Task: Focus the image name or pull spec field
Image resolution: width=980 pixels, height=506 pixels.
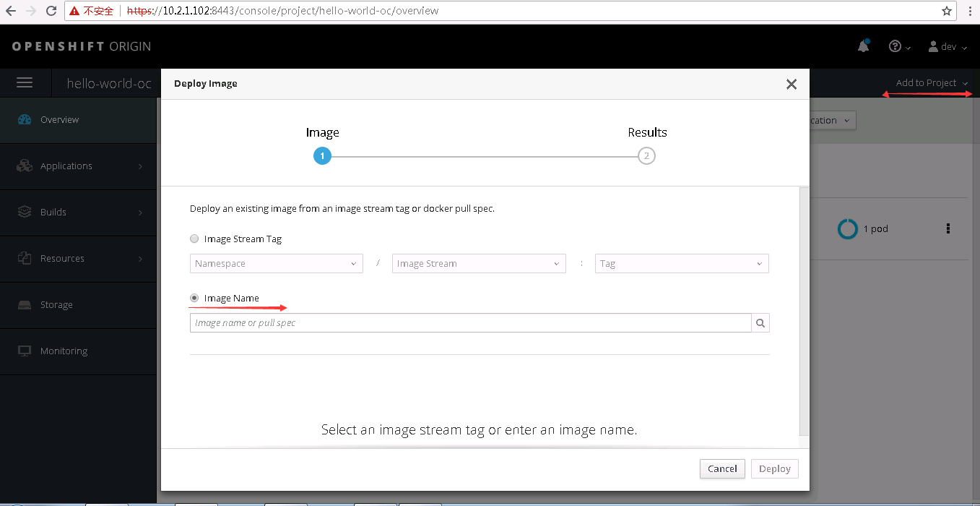Action: click(470, 323)
